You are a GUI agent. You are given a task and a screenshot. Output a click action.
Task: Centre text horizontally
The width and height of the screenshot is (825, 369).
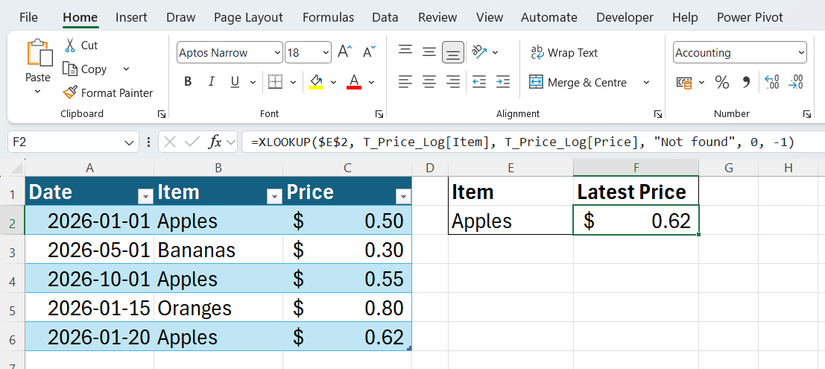[429, 82]
